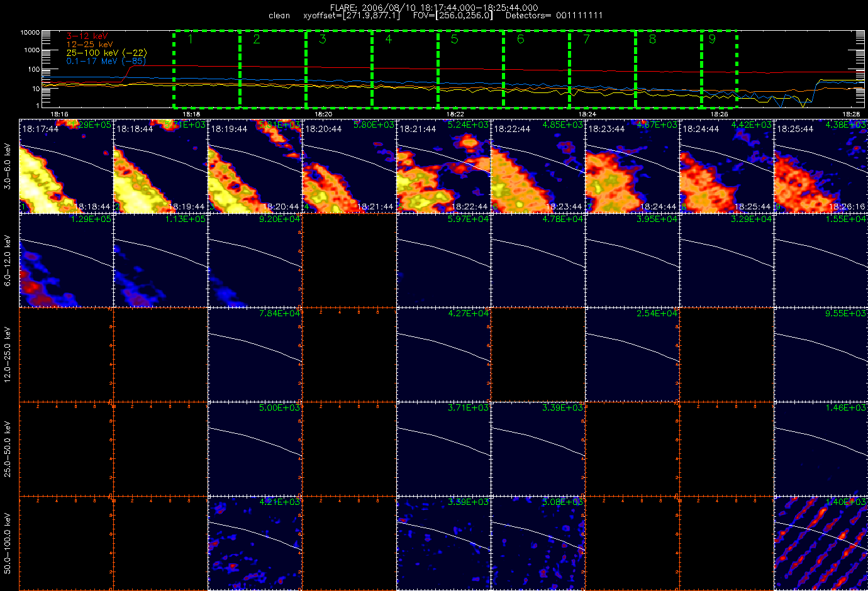
Task: Open the 50.0-100.0 keV image labeled 3.08E+03
Action: pos(538,543)
